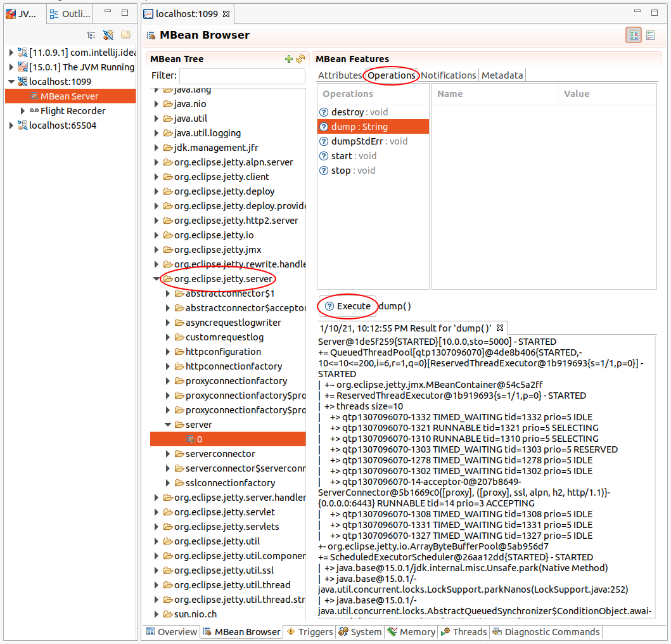671x644 pixels.
Task: Close the localhost:1099 editor tab
Action: 226,14
